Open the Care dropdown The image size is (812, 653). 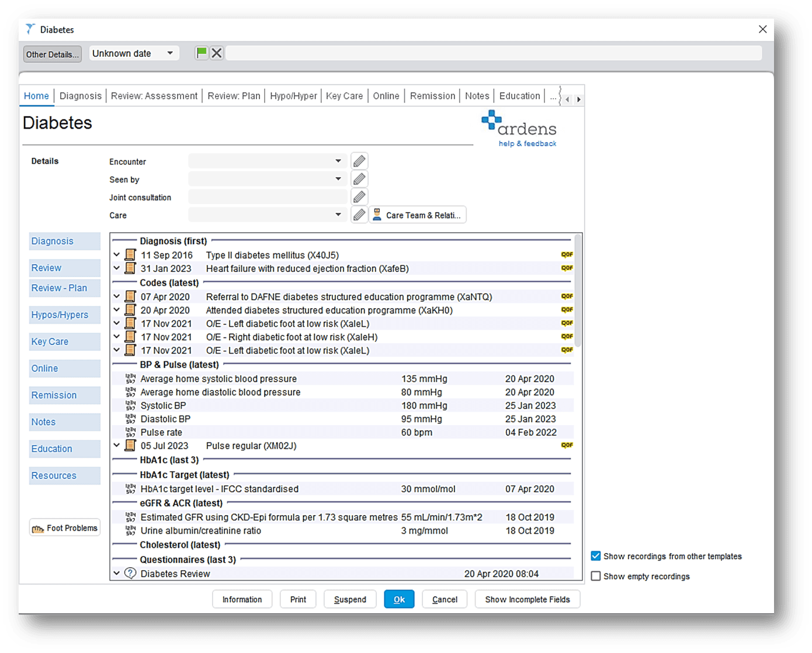(268, 215)
